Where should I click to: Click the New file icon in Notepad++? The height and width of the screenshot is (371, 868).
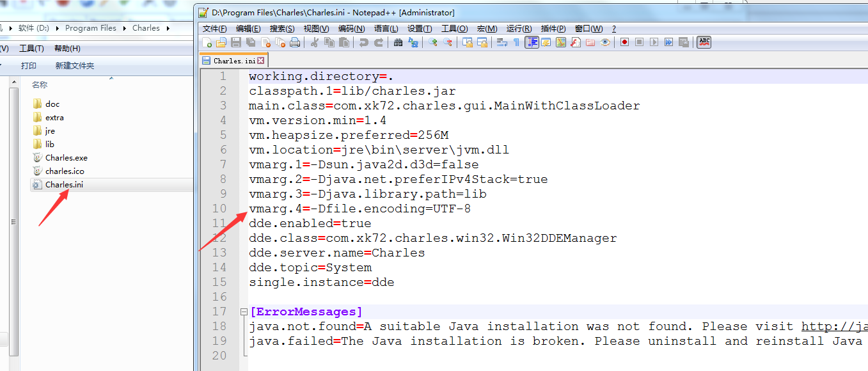point(207,42)
